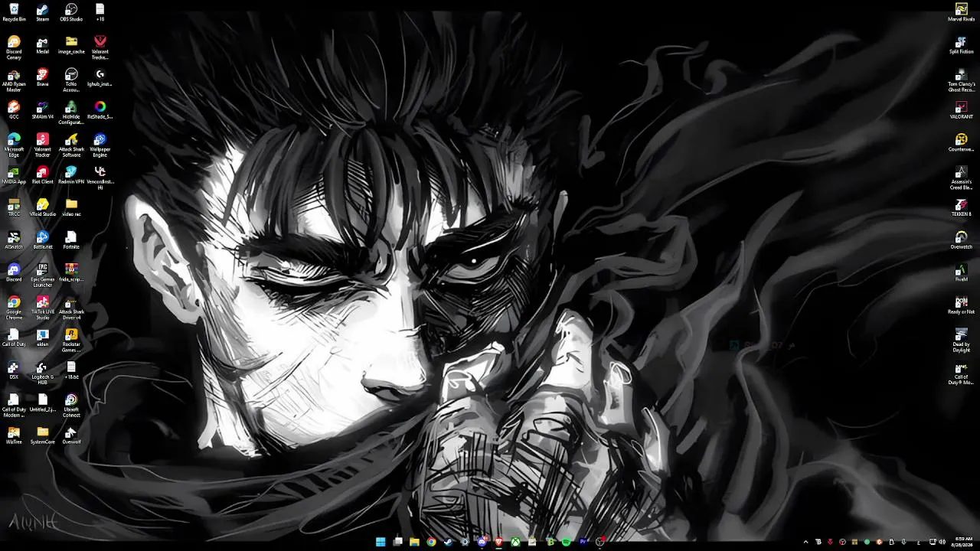Select the FiveM desktop shortcut
This screenshot has width=980, height=551.
point(962,273)
